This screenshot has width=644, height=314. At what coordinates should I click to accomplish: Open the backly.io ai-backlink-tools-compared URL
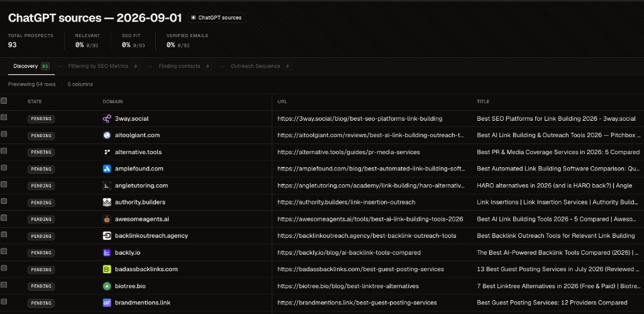click(349, 253)
